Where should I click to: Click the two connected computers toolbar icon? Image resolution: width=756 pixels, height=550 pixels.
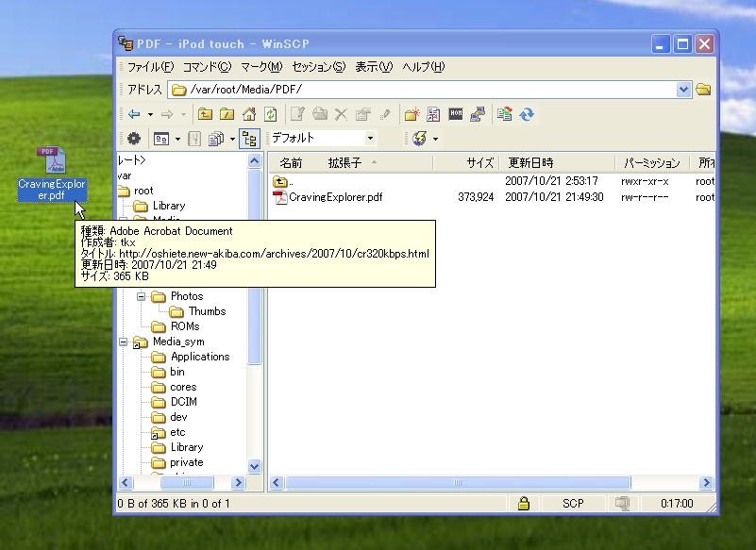tap(478, 114)
